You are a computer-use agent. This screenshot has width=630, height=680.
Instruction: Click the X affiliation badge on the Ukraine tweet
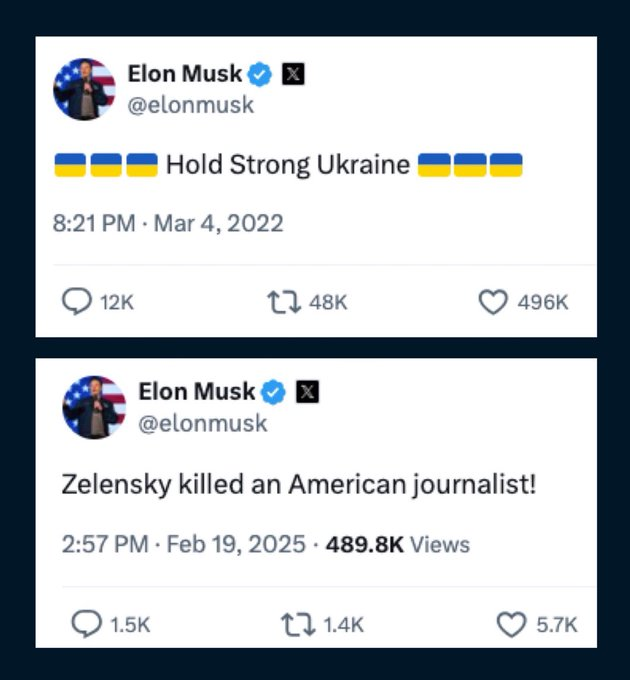point(293,73)
